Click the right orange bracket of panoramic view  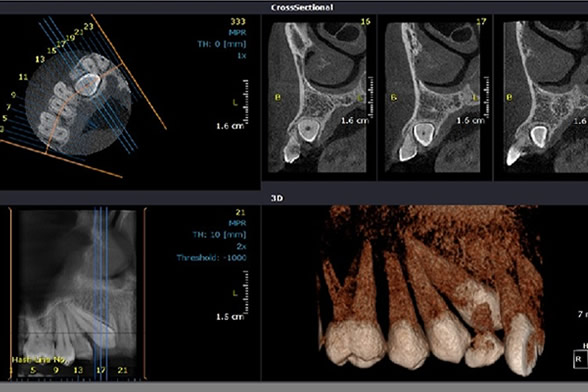(x=145, y=294)
